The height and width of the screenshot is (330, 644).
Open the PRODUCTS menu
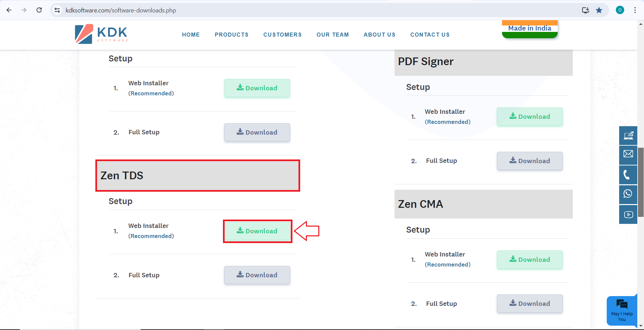point(232,35)
